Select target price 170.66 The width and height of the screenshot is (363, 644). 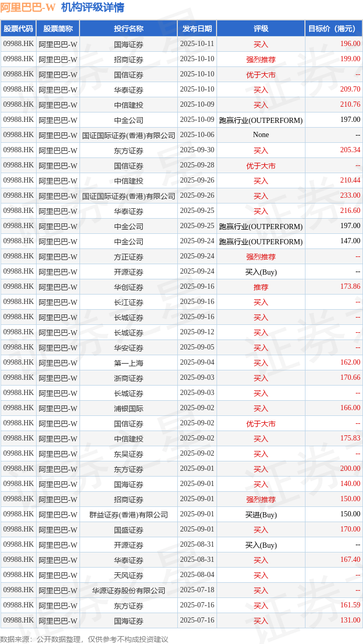350,378
